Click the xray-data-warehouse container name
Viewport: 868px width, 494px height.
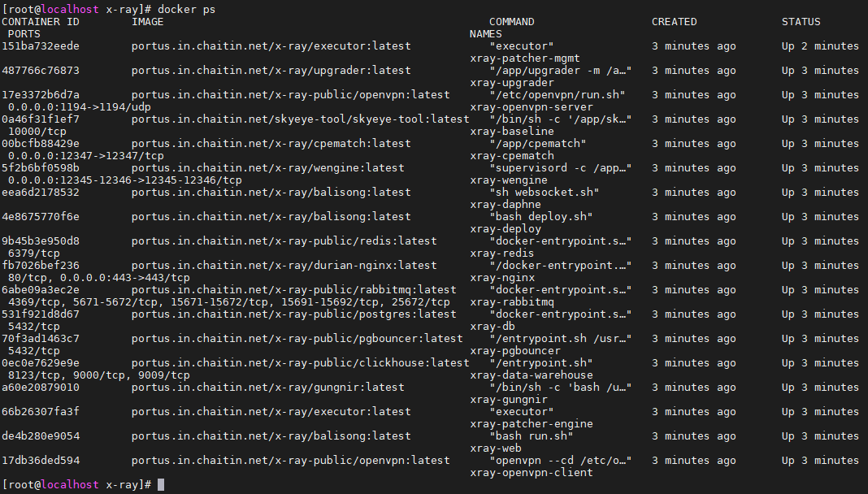pos(532,375)
